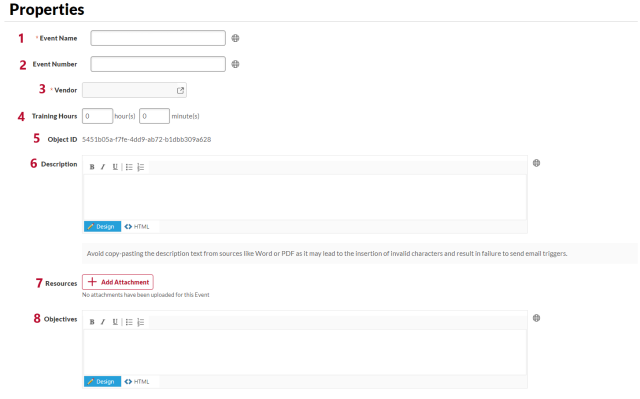The image size is (640, 399).
Task: Click the Training Hours minute(s) box
Action: (154, 116)
